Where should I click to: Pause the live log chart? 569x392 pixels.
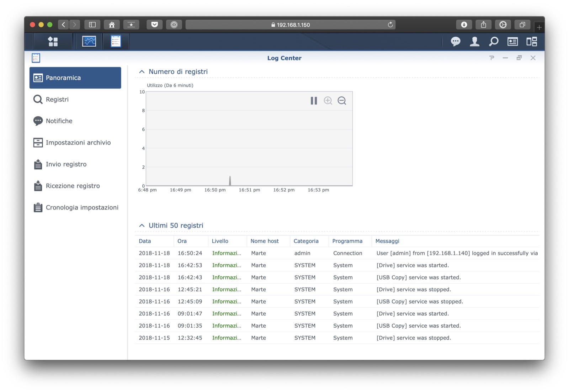point(314,101)
